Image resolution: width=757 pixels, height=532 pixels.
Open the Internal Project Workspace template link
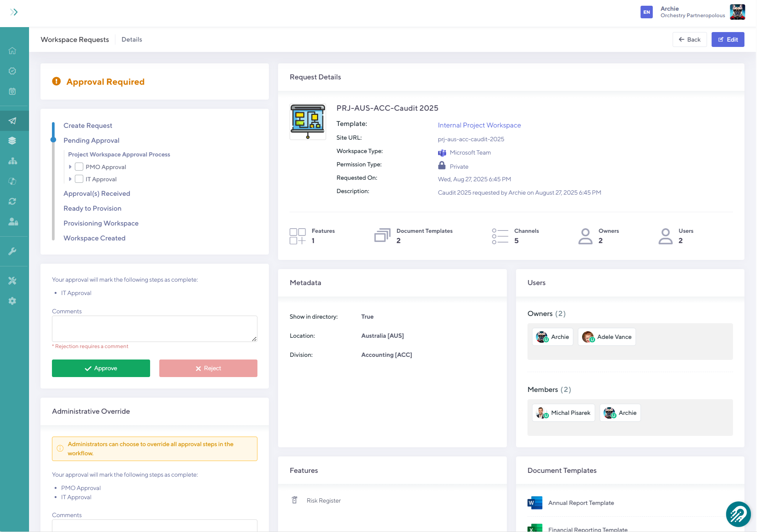(479, 125)
